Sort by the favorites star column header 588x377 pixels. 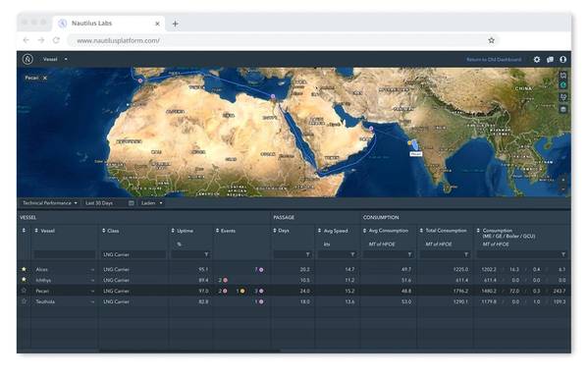pyautogui.click(x=24, y=230)
